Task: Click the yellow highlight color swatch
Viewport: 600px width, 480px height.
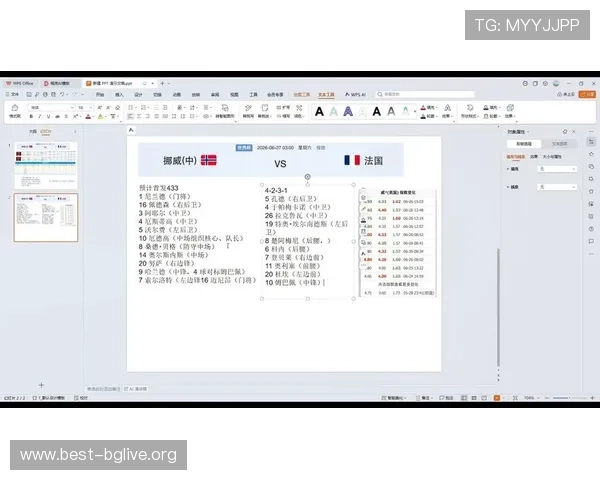Action: pos(100,116)
